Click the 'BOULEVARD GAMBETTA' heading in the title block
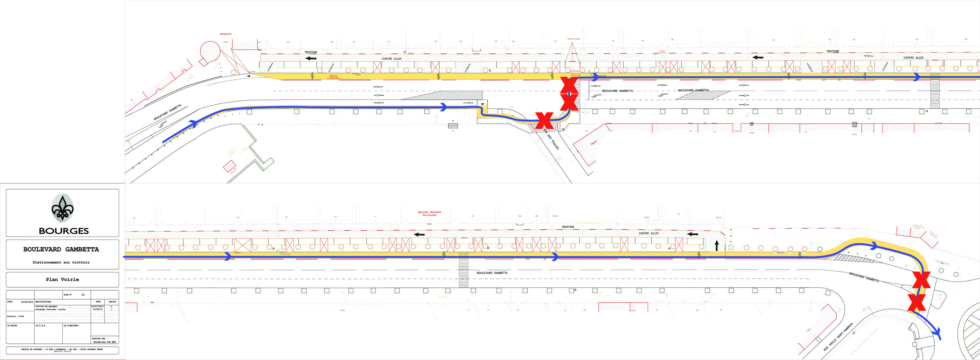Screen dimensions: 980x360 61,249
